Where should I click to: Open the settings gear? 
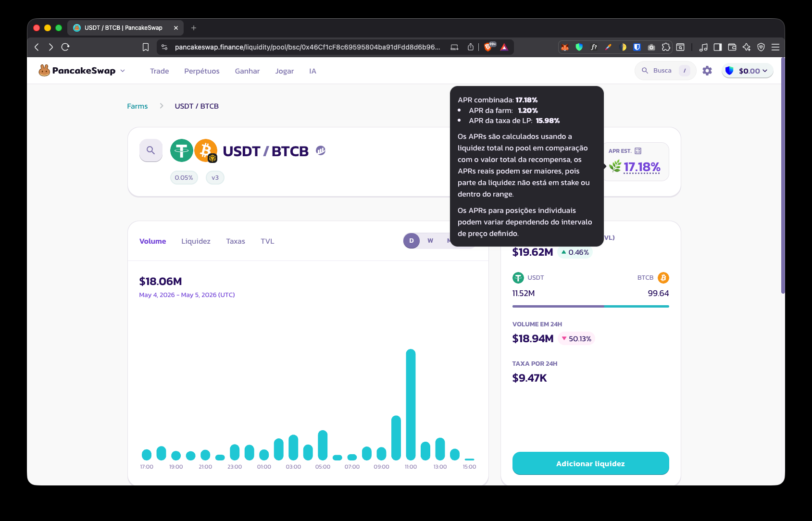tap(707, 71)
